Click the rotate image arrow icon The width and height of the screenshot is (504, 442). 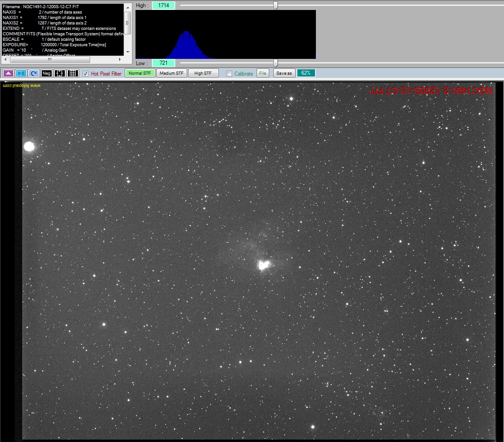click(x=34, y=73)
